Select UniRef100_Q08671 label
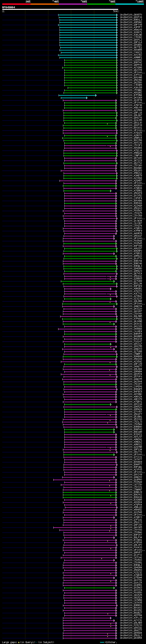The height and width of the screenshot is (644, 146). pos(131,32)
